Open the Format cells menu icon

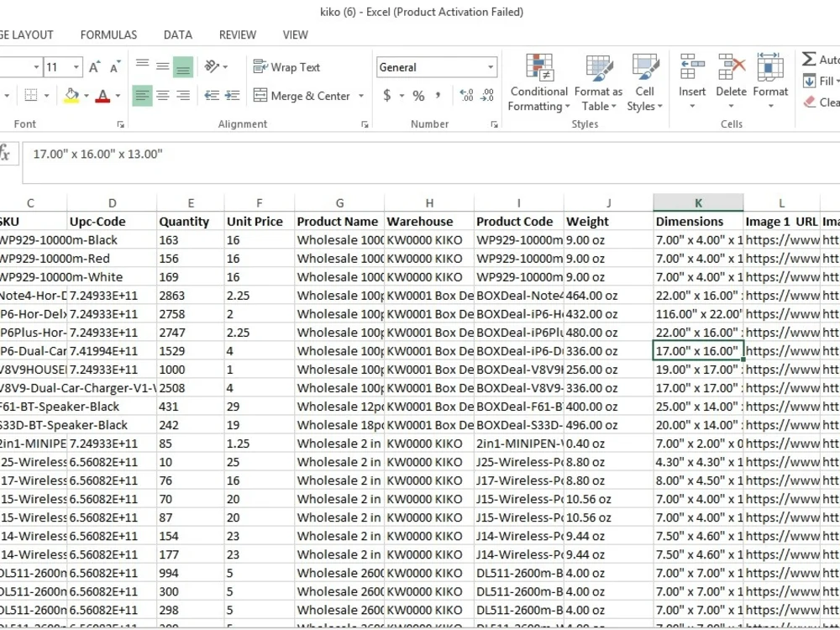(770, 67)
